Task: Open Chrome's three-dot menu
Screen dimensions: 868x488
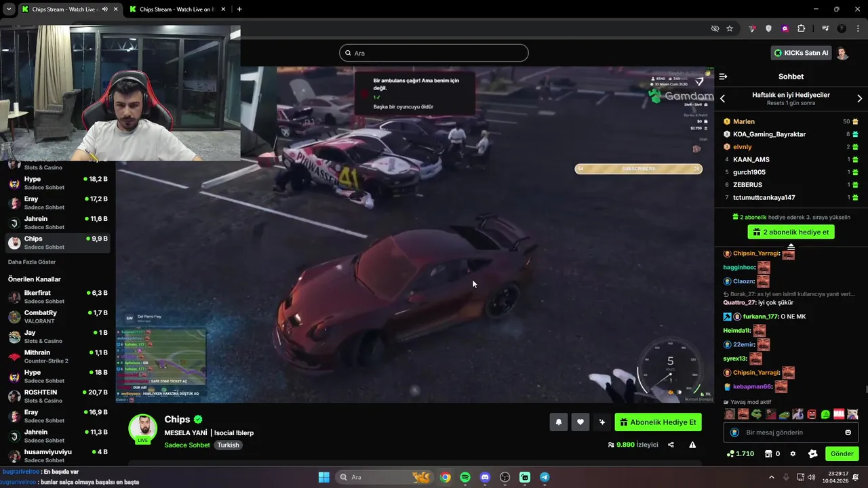Action: click(858, 28)
